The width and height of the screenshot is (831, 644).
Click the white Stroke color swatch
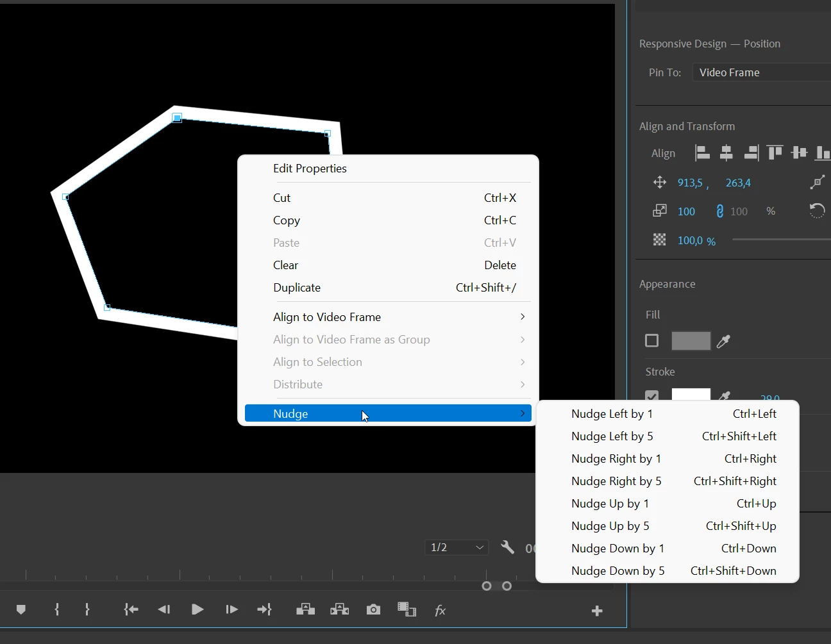pos(691,394)
